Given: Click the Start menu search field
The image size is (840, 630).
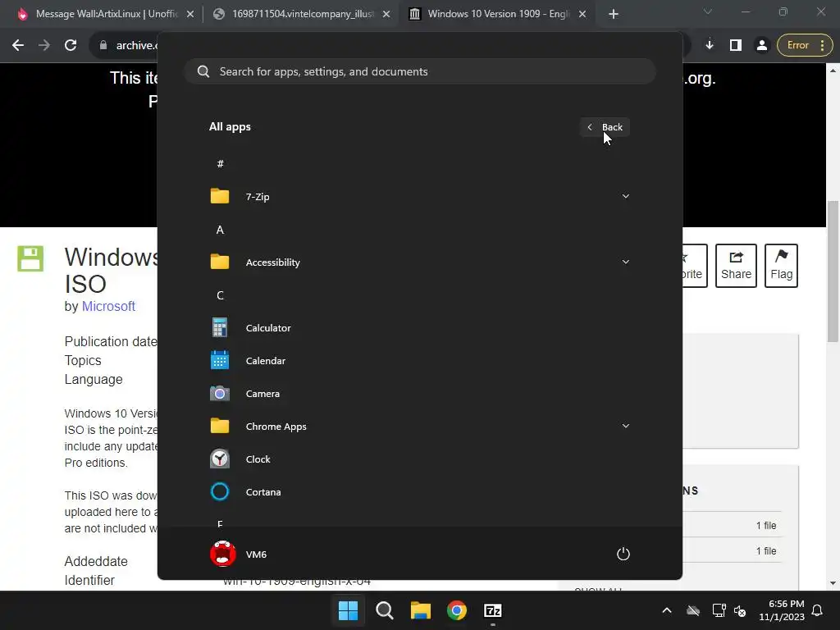Looking at the screenshot, I should click(420, 71).
